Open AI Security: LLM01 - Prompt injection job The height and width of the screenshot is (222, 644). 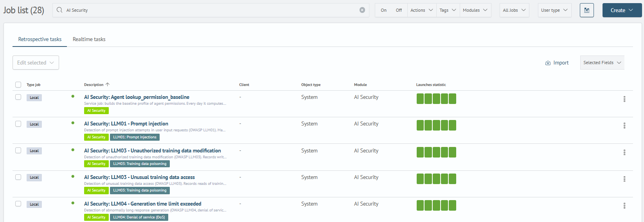(x=126, y=124)
